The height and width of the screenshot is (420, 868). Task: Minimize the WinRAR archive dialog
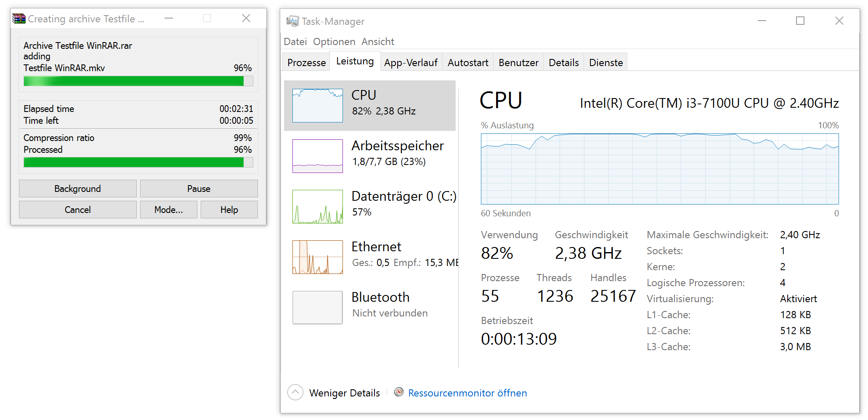click(x=169, y=18)
